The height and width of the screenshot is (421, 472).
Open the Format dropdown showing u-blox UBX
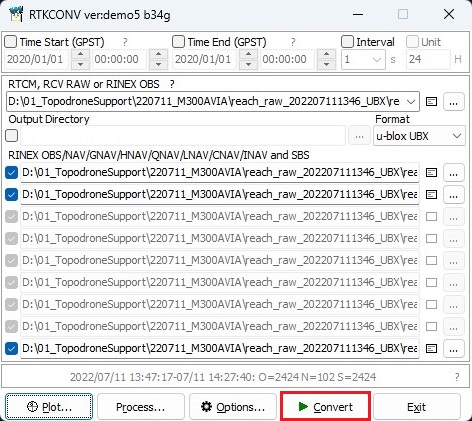coord(419,136)
